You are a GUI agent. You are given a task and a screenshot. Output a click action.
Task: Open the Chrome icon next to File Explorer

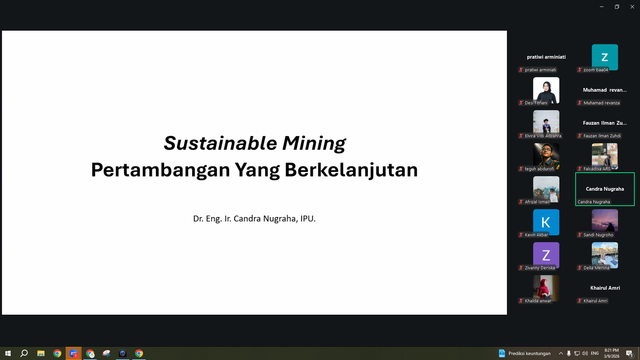(x=57, y=353)
